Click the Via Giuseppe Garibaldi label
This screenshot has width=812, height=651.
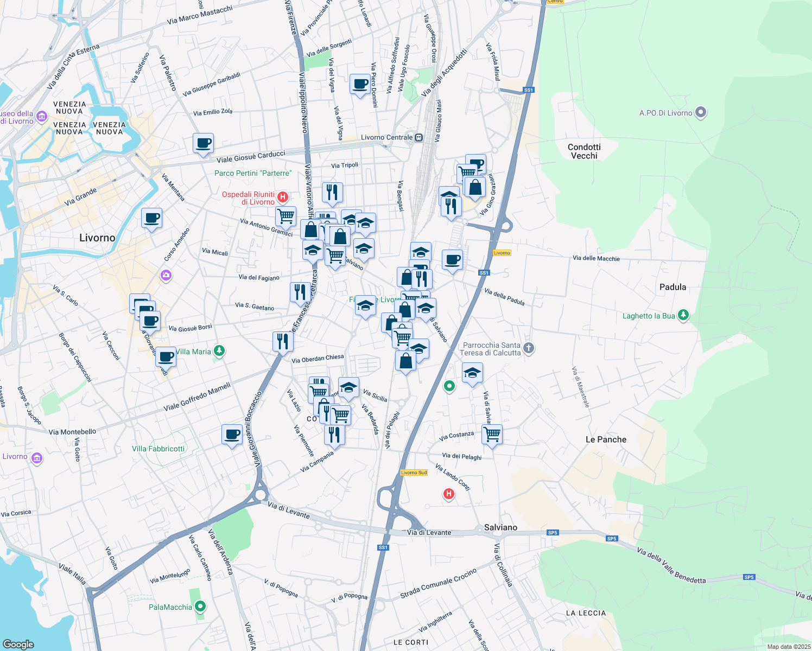pos(211,85)
